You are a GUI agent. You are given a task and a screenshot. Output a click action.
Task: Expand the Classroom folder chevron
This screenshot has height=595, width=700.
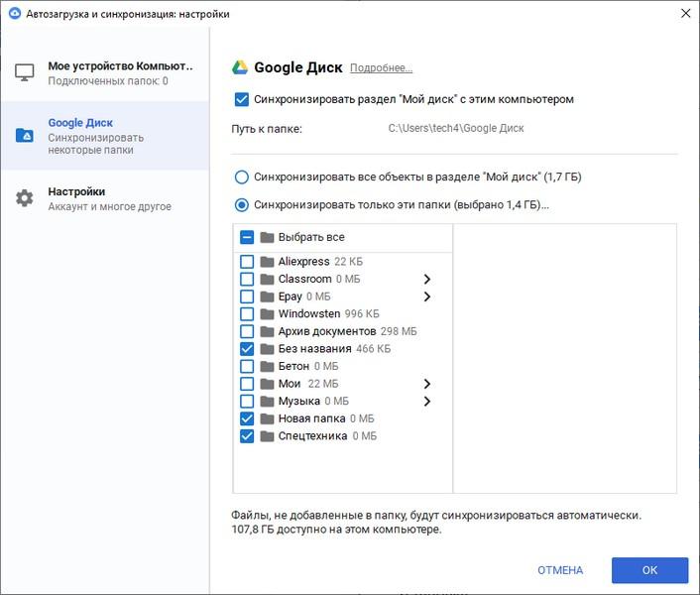[427, 279]
